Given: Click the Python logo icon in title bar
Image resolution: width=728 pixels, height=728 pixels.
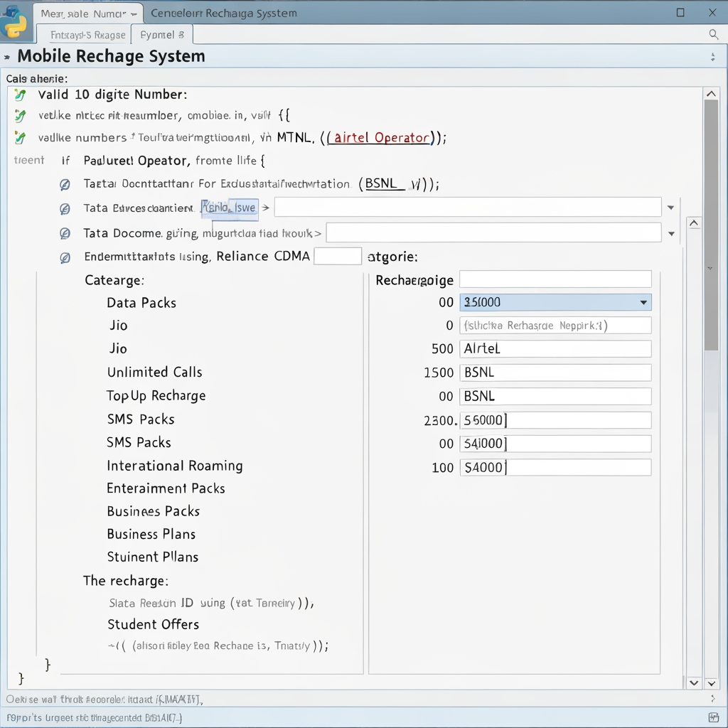Looking at the screenshot, I should coord(14,22).
